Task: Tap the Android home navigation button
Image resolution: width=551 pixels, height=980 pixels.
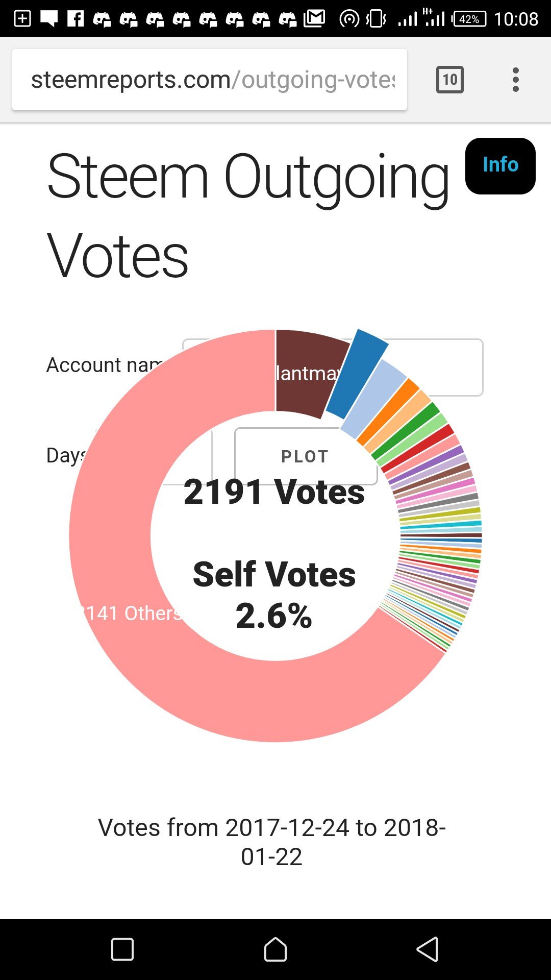Action: [275, 949]
